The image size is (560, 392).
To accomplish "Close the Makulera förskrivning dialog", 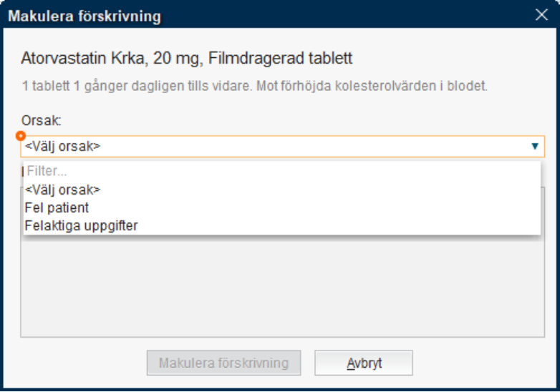I will [x=541, y=14].
